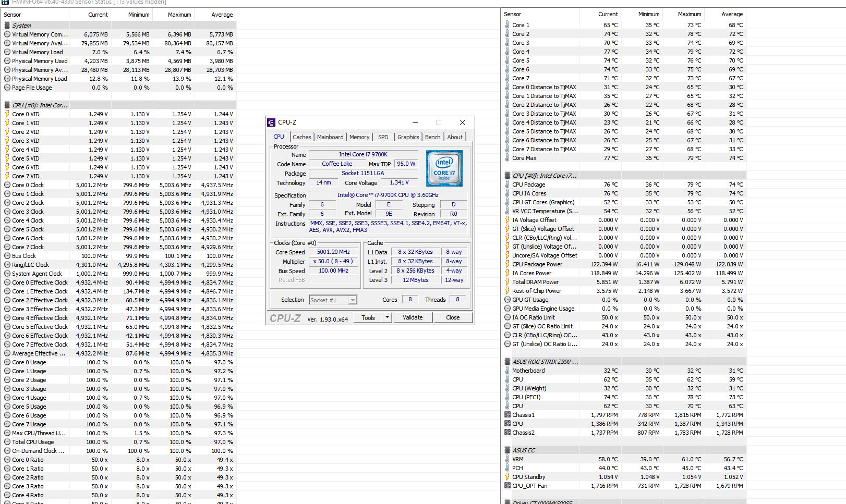Click the icon beside On-Demand Clock
846x504 pixels.
coord(7,451)
